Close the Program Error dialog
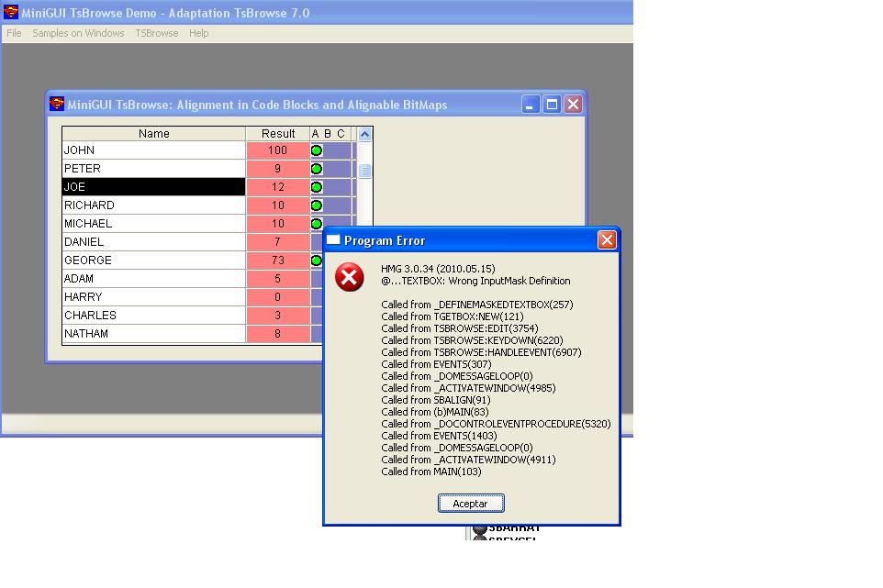The height and width of the screenshot is (588, 883). (x=606, y=239)
